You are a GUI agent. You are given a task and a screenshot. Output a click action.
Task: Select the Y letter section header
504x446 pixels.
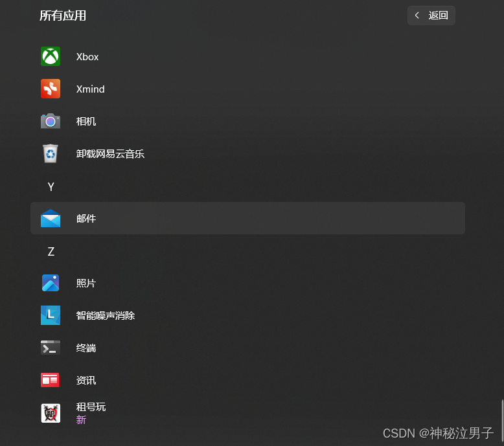point(51,186)
